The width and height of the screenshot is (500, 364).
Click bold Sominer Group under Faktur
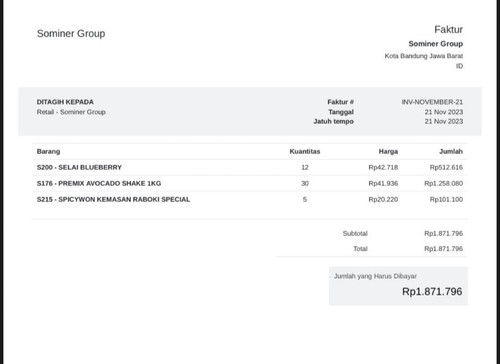click(x=436, y=44)
